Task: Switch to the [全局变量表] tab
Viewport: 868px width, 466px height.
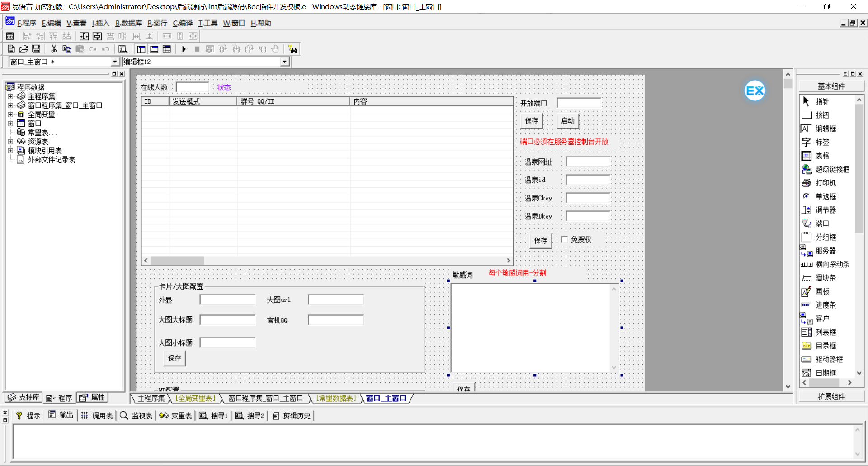Action: (196, 398)
